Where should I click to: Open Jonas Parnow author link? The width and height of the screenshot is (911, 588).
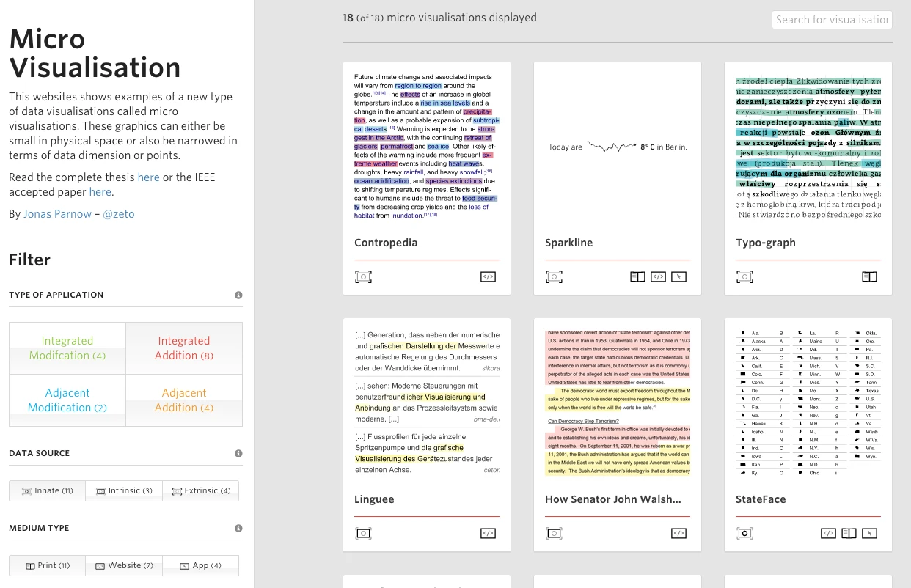58,214
